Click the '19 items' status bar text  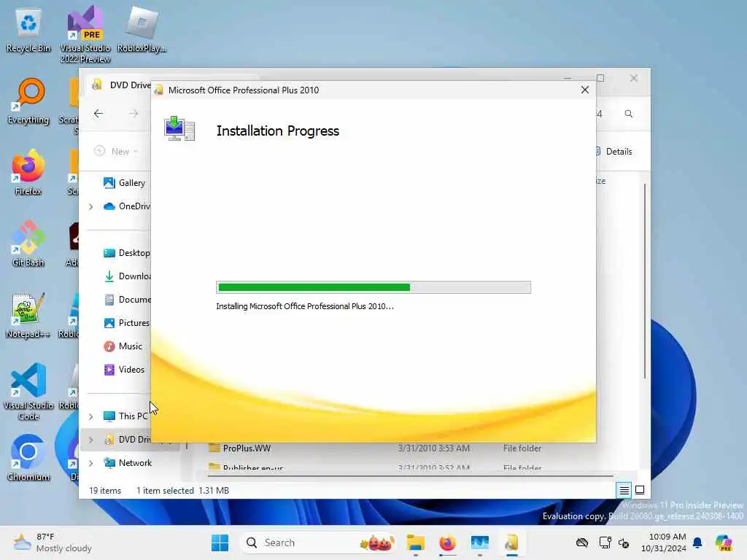point(105,491)
